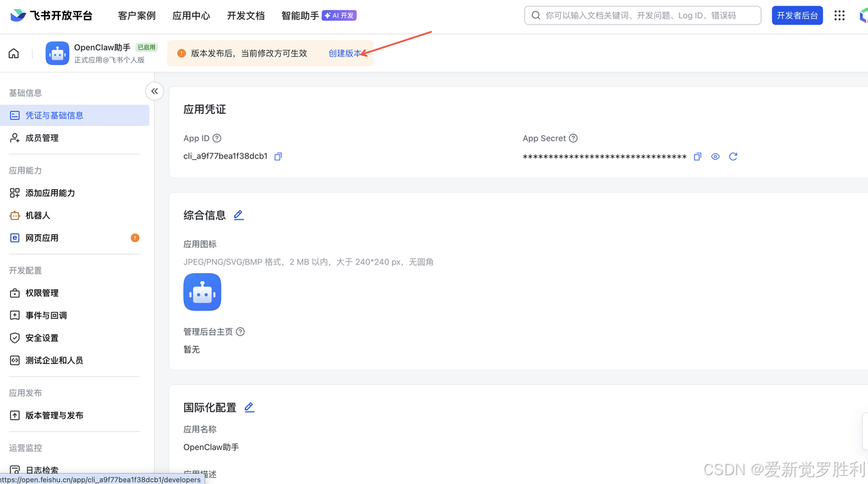Click the 已启用 status tag

click(146, 47)
